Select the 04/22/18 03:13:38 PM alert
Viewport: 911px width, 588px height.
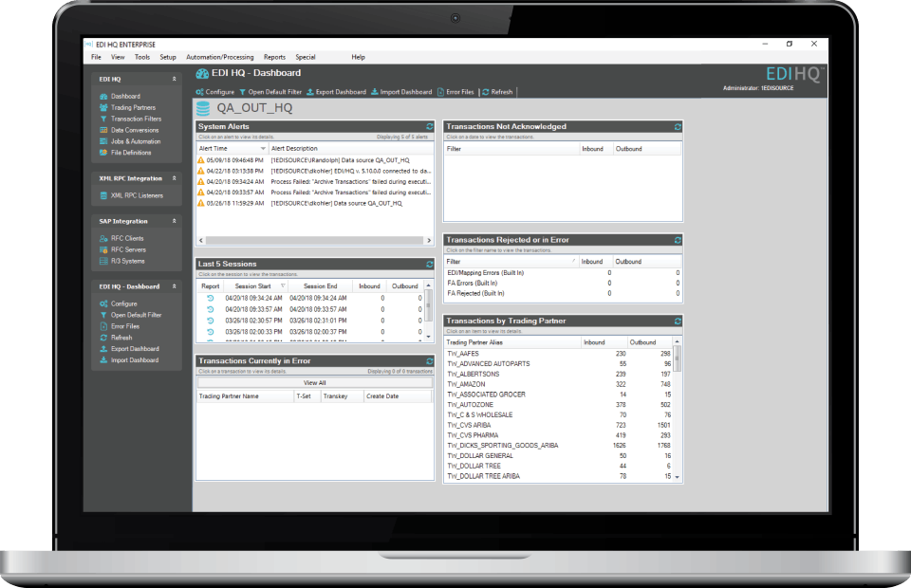coord(315,172)
